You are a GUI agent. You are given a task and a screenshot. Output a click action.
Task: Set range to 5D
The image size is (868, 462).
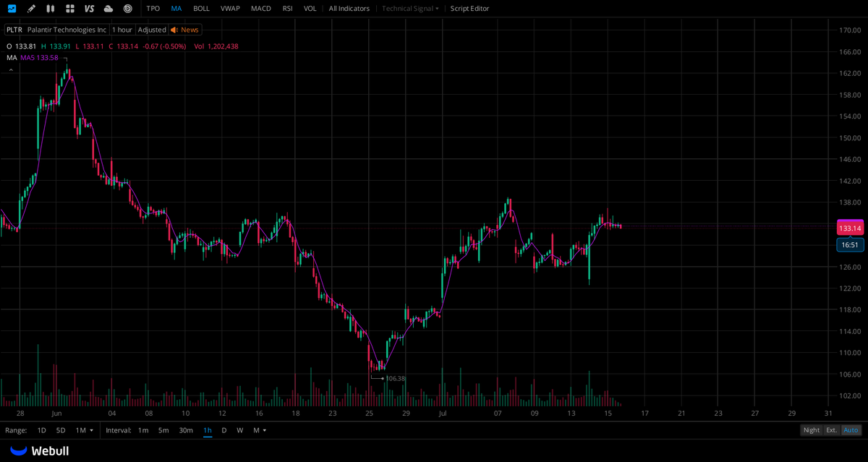tap(61, 430)
